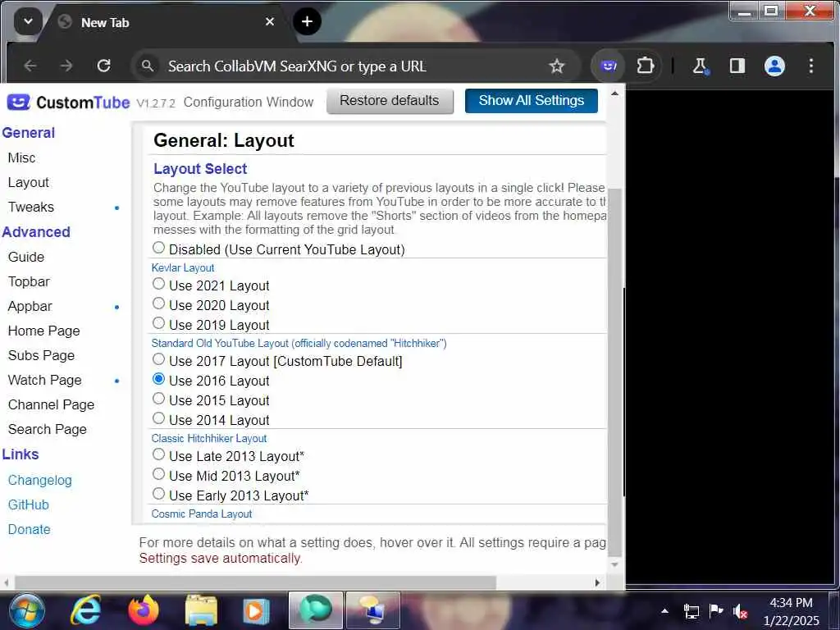The image size is (840, 630).
Task: Click the search magnifier icon in address bar
Action: tap(148, 66)
